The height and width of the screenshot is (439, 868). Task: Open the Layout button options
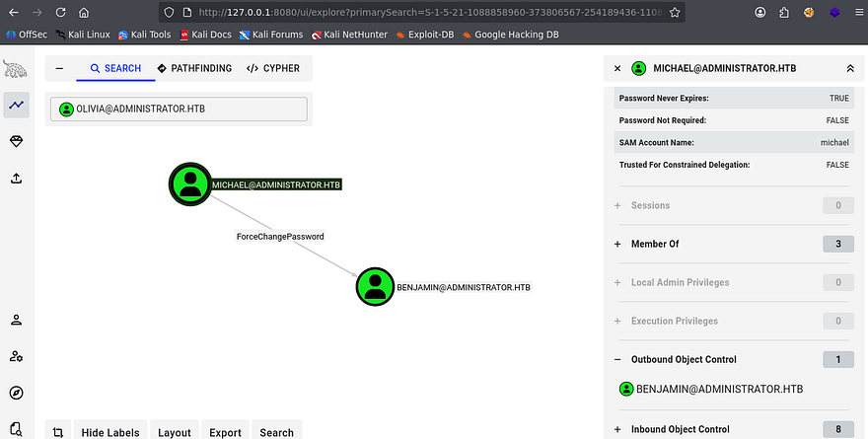point(175,432)
